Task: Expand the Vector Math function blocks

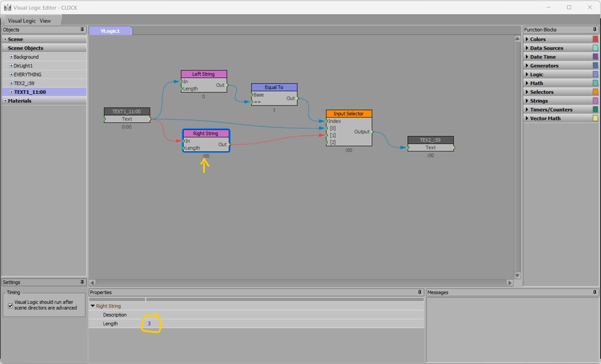Action: 526,118
